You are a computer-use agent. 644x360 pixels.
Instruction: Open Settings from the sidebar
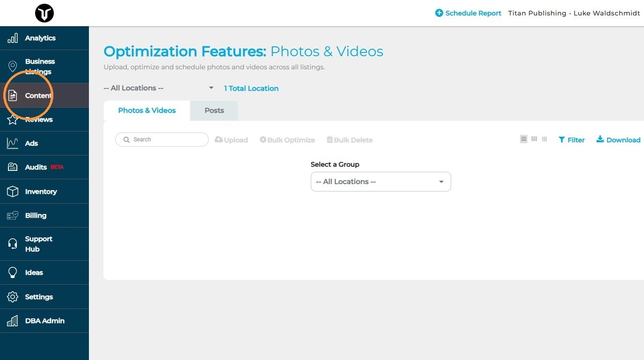coord(44,297)
